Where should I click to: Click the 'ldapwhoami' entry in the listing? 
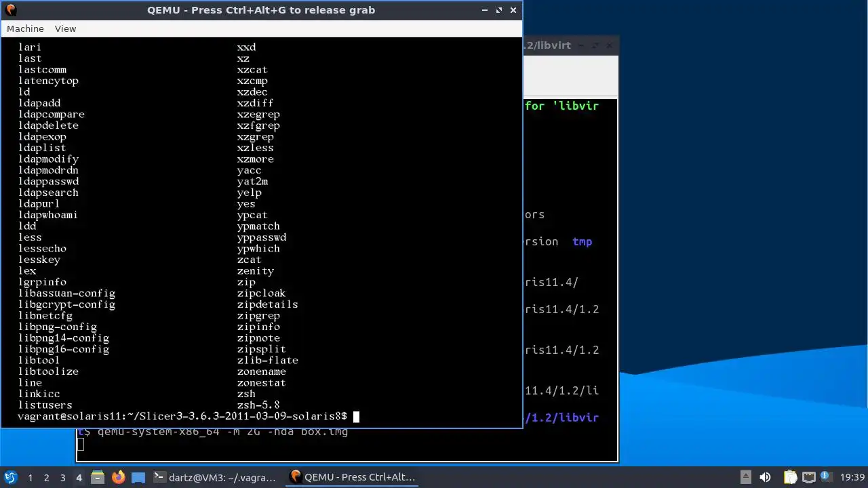[48, 215]
